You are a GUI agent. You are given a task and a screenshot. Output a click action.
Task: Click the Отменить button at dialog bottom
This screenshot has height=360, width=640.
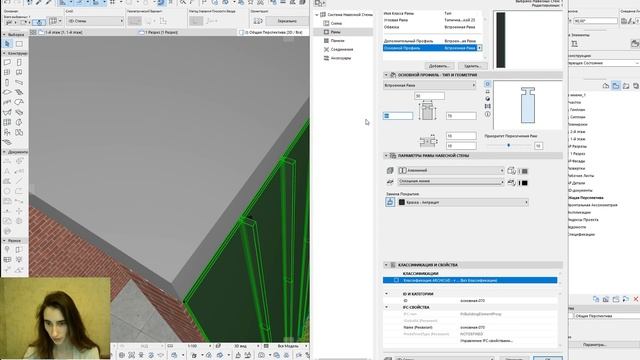[x=514, y=358]
